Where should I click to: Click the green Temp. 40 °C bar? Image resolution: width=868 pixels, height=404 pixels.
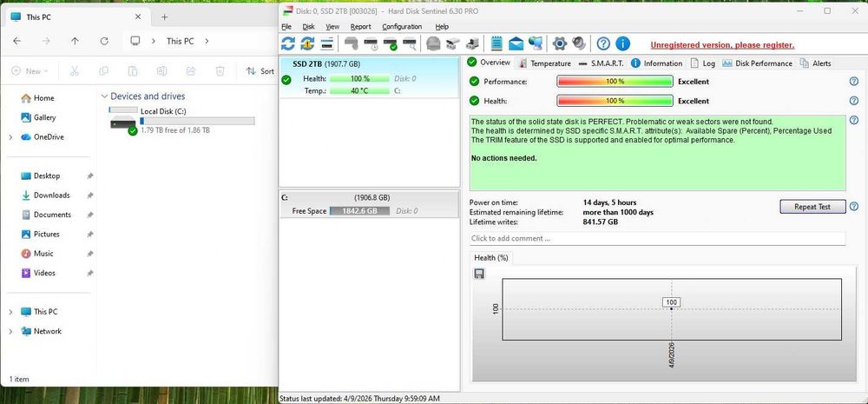tap(359, 90)
